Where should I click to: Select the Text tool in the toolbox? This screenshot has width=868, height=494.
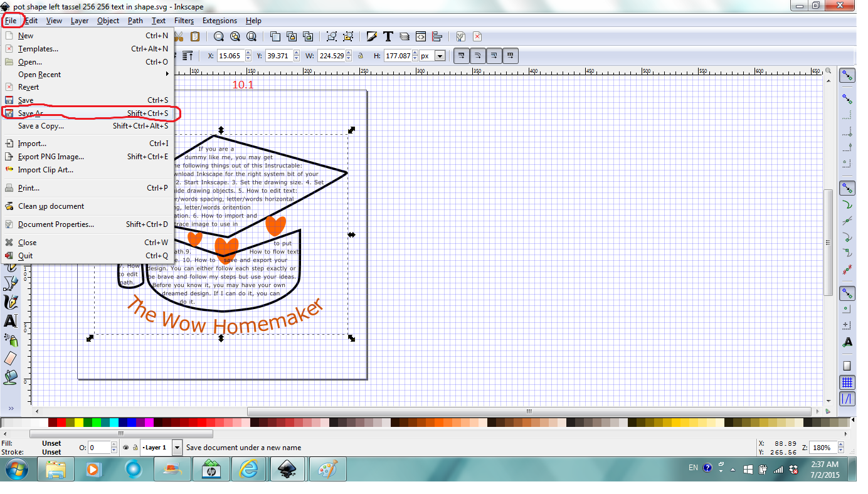click(11, 321)
